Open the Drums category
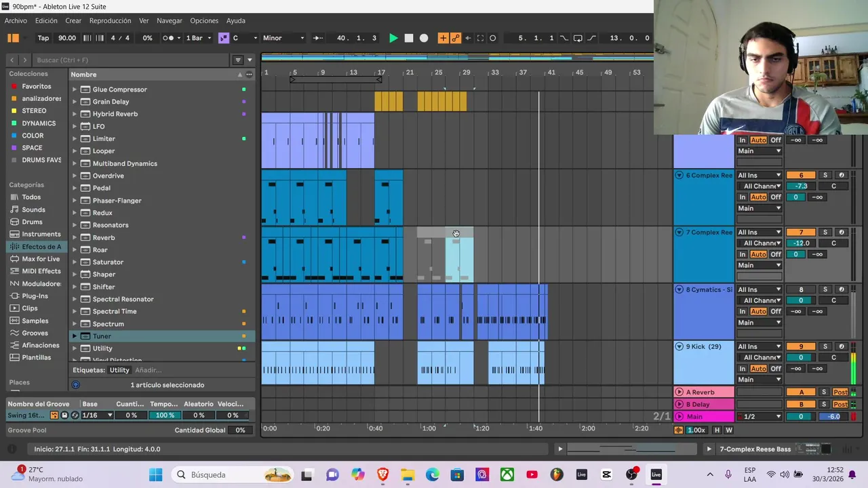The height and width of the screenshot is (488, 868). (32, 222)
